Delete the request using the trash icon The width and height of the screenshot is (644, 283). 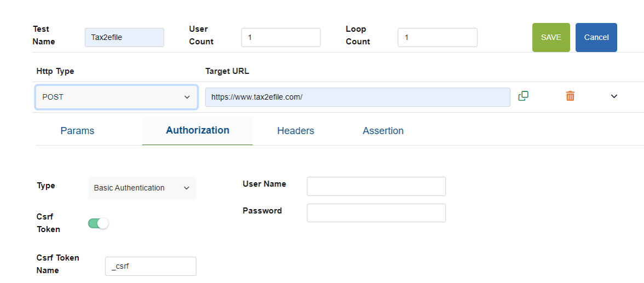point(570,96)
